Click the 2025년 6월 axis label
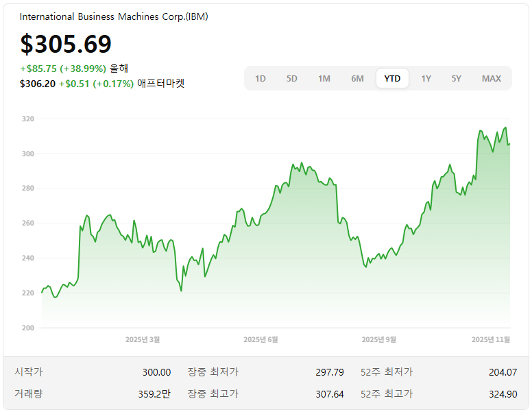Screen dimensions: 532x414 tap(261, 339)
